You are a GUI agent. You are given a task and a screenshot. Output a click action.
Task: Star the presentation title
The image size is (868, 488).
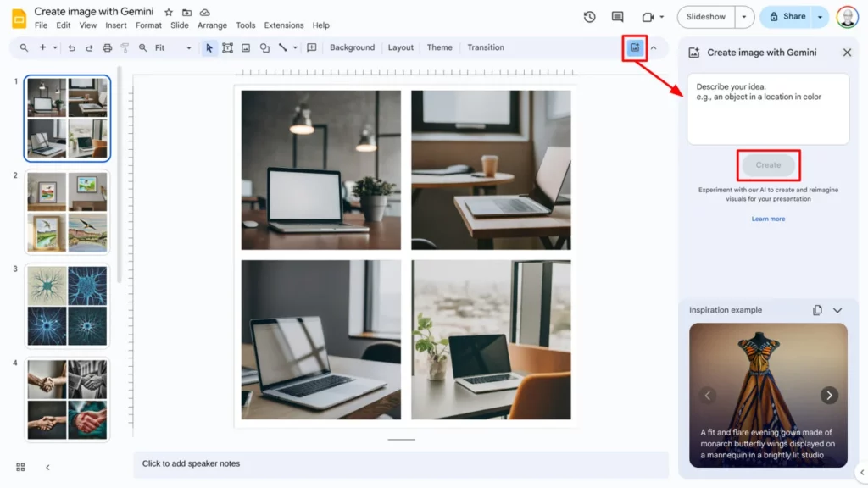pyautogui.click(x=169, y=12)
